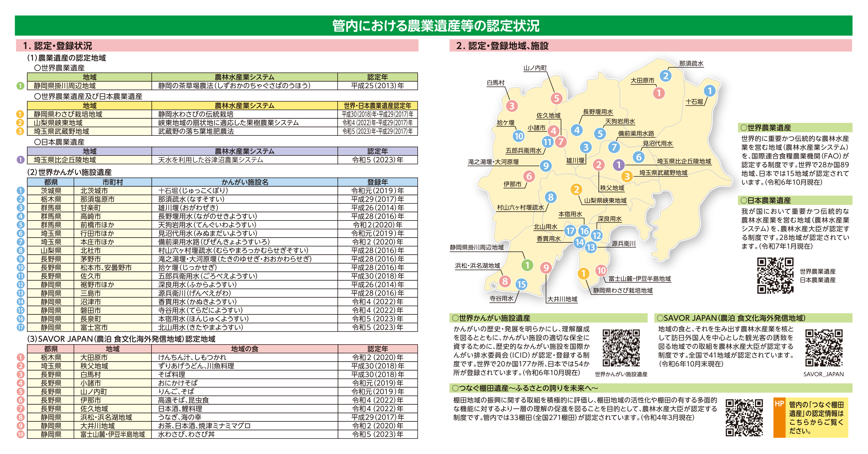868x454 pixels.
Task: Select blue map marker 13 for 源兵衛川
Action: [x=591, y=247]
